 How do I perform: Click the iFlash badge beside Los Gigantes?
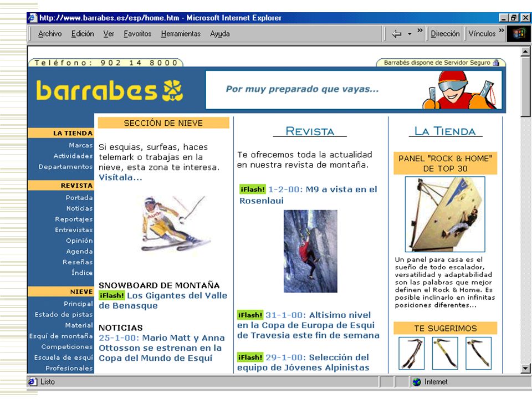111,295
